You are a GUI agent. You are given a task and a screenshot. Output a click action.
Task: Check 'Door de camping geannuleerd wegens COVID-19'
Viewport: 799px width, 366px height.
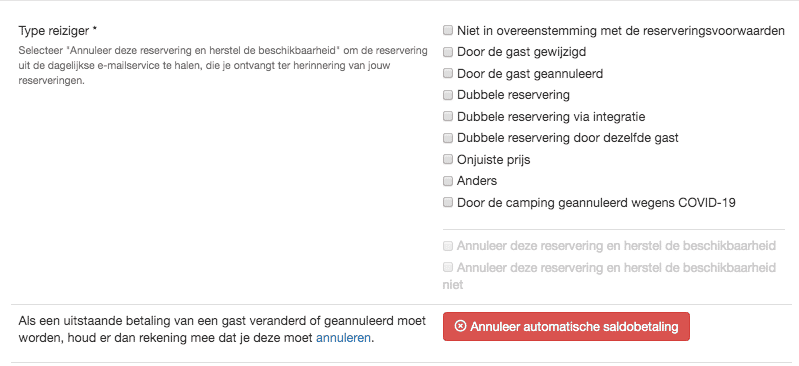[x=447, y=202]
